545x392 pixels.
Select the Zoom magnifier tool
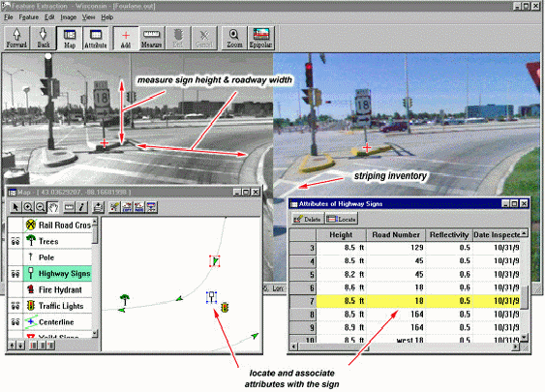click(x=234, y=38)
